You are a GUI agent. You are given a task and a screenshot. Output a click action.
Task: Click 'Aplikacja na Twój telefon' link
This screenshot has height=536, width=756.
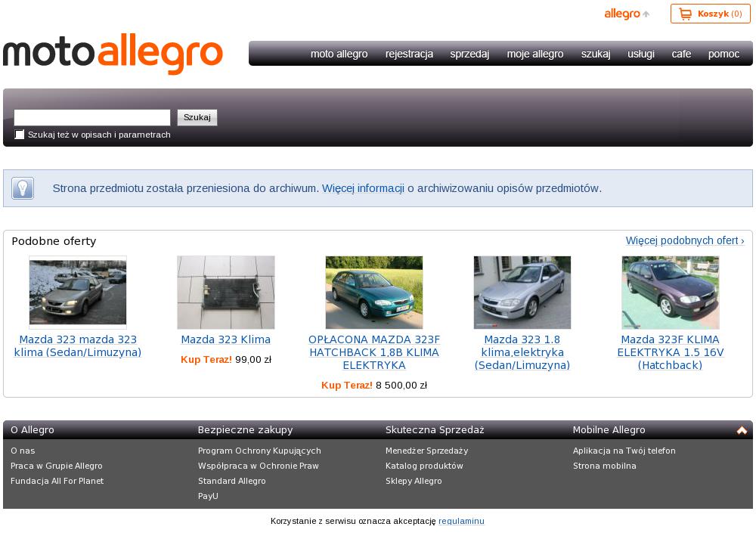tap(624, 451)
